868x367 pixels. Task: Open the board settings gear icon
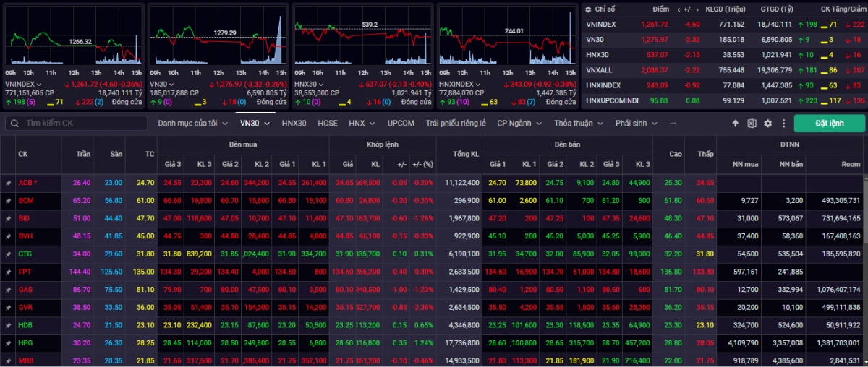point(767,124)
